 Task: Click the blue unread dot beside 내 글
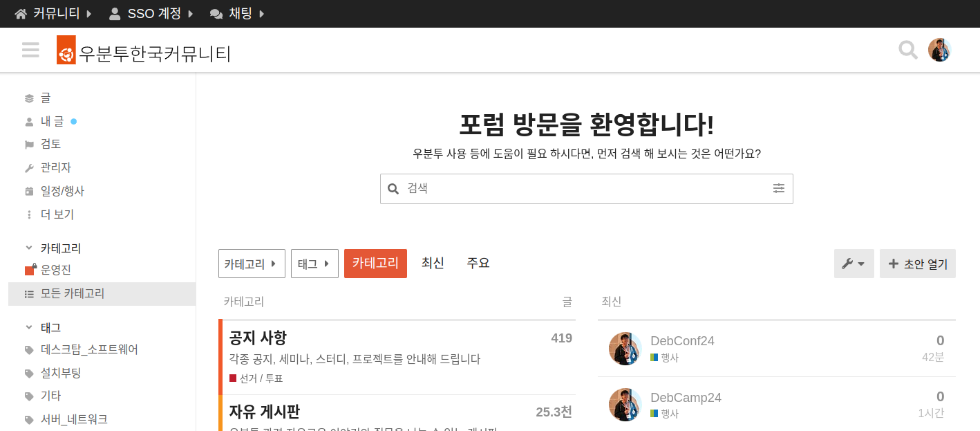74,121
